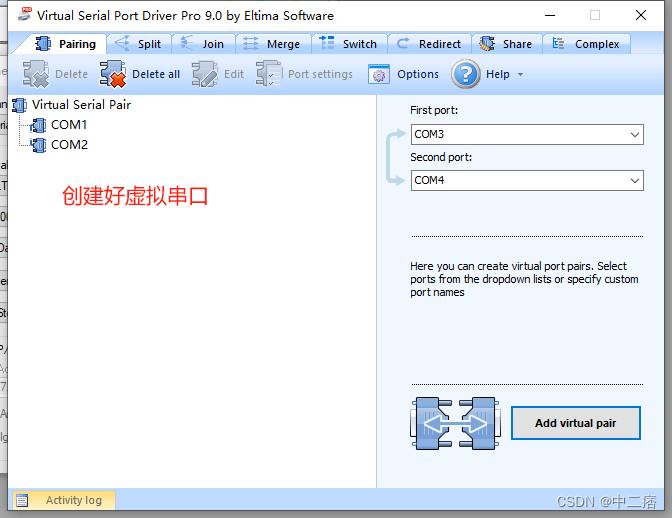Screen dimensions: 672x518
Task: Open the Switch tab
Action: coord(349,44)
